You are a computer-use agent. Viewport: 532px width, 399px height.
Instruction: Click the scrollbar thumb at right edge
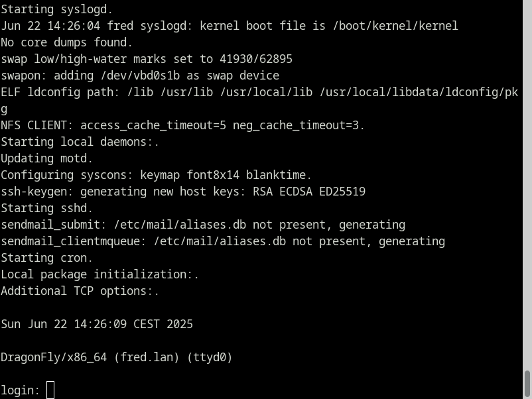point(527,383)
